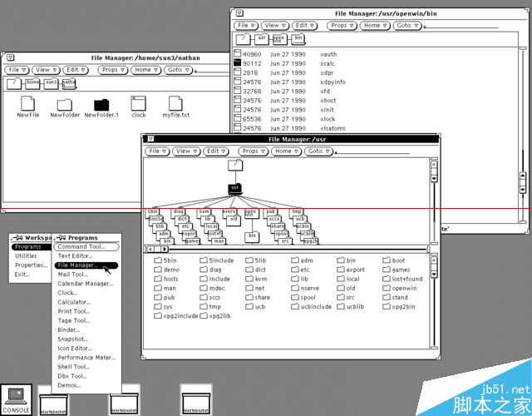This screenshot has height=416, width=532.
Task: Open the View dropdown in /usr/openwin/bin window
Action: tap(275, 26)
